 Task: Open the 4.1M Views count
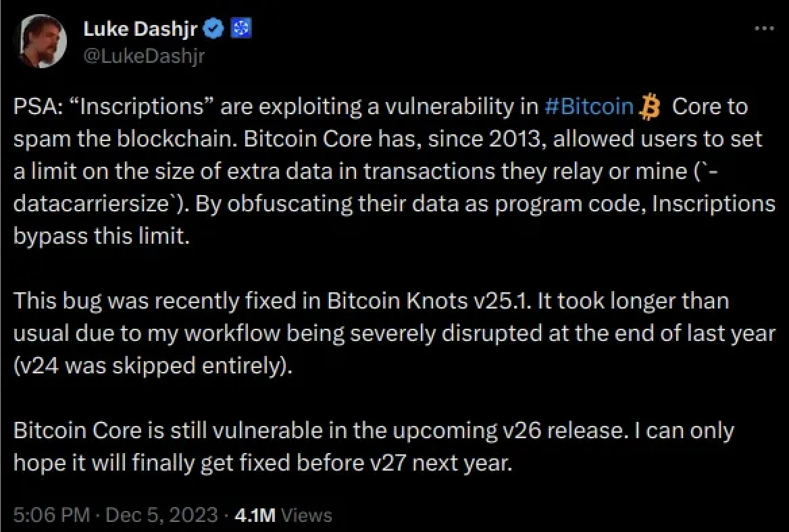click(x=283, y=516)
